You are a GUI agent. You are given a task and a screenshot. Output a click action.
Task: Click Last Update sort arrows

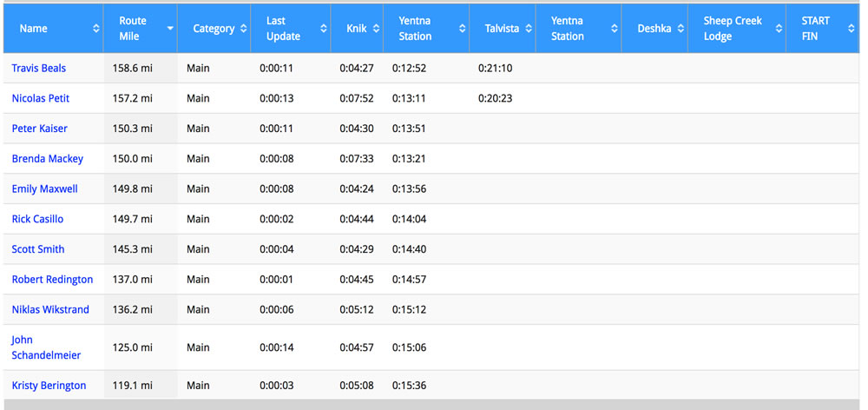click(x=324, y=29)
